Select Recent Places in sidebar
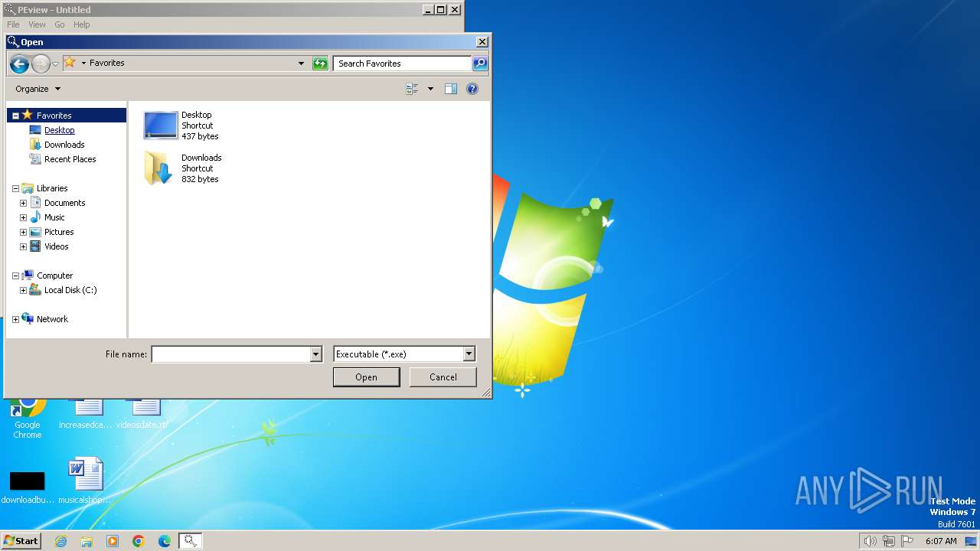The height and width of the screenshot is (551, 980). pos(70,159)
